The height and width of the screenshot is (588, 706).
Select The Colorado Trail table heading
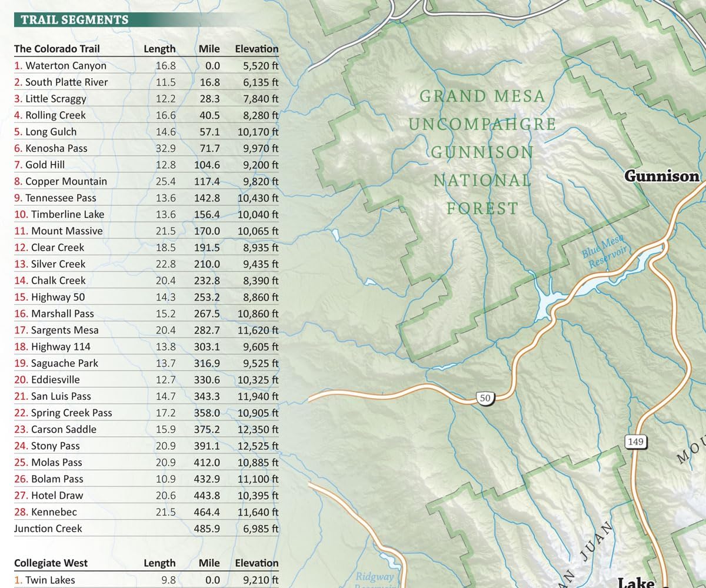pos(57,49)
